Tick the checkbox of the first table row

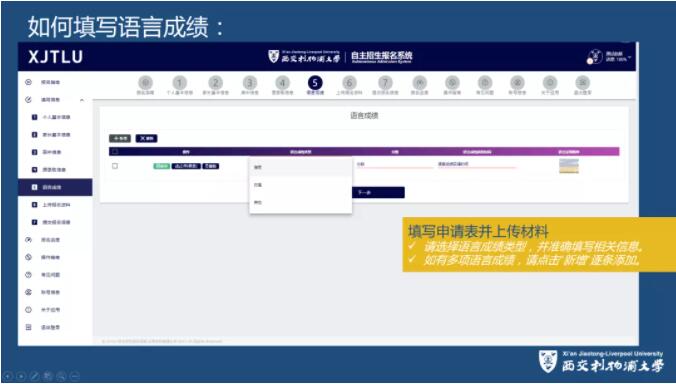tap(115, 166)
